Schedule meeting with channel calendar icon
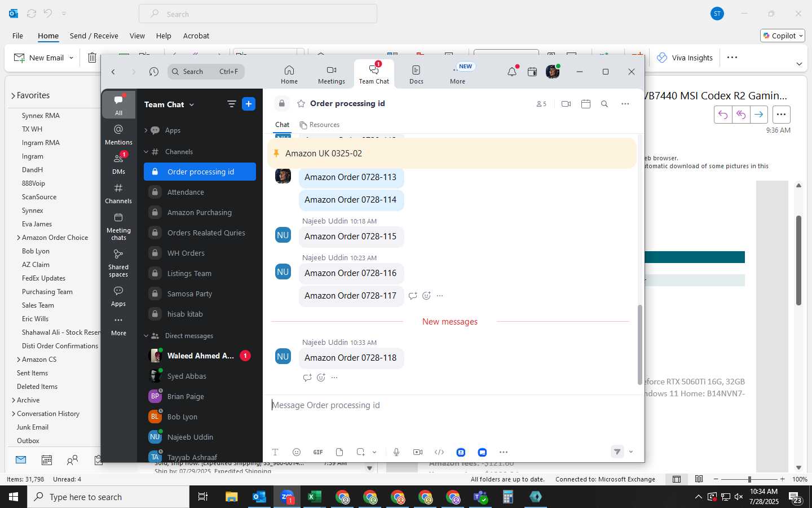Image resolution: width=812 pixels, height=508 pixels. pyautogui.click(x=586, y=104)
